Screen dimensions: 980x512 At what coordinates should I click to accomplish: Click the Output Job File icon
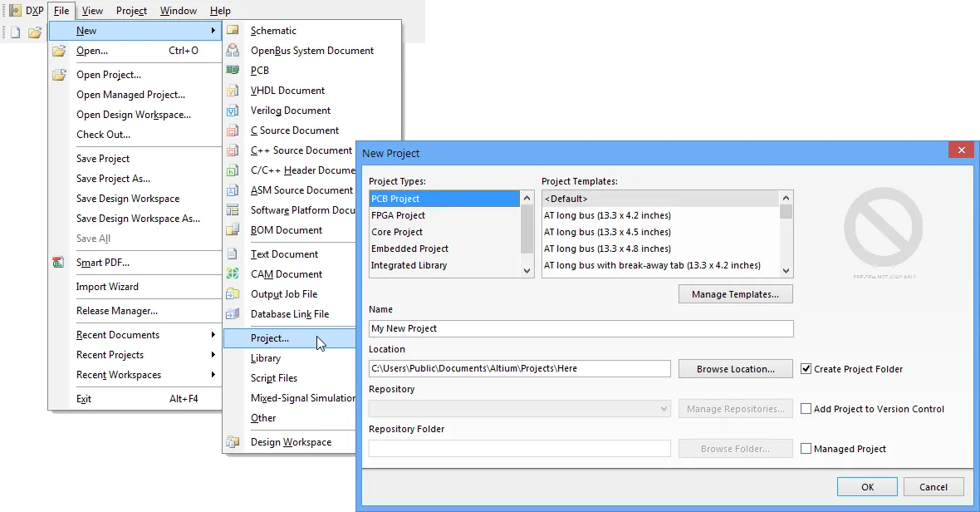(233, 294)
